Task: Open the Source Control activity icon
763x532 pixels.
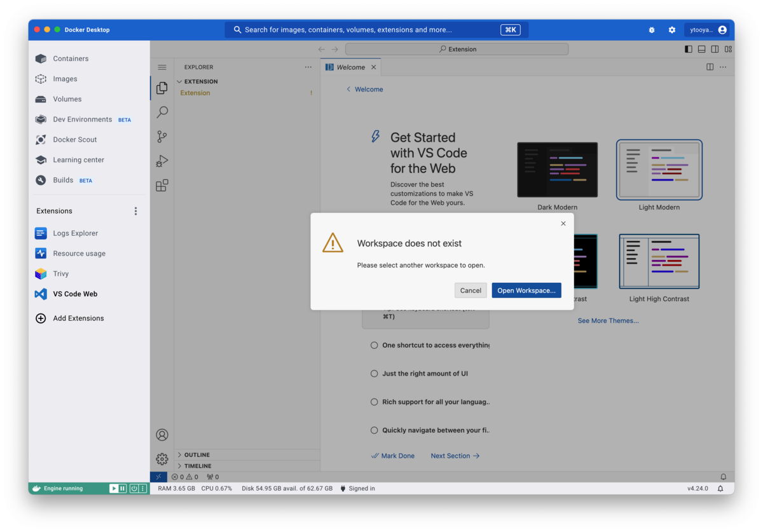Action: coord(162,137)
